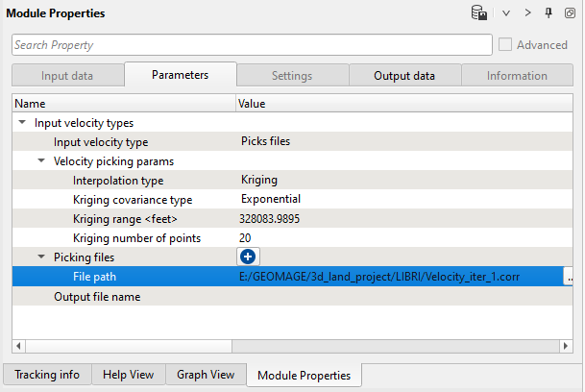This screenshot has width=585, height=392.
Task: Click the right arrow icon in header
Action: [527, 13]
